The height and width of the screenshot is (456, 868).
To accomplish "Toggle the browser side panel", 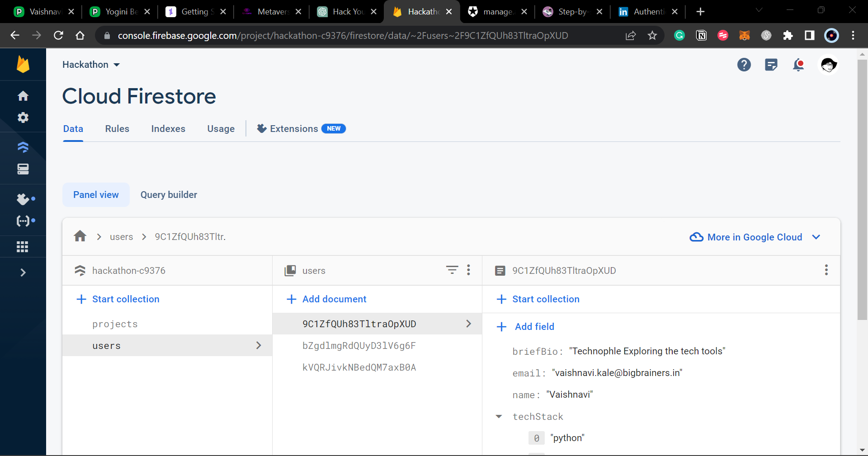I will point(810,35).
